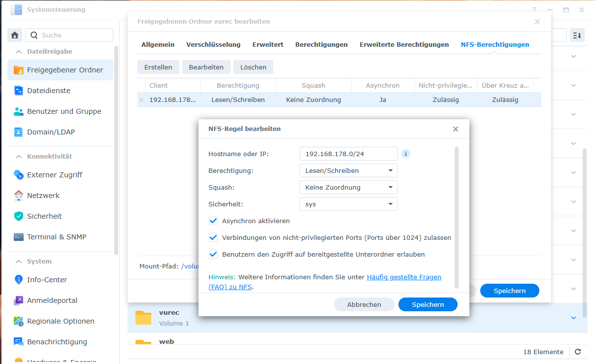Viewport: 595px width, 364px height.
Task: Click the home icon in Systemsteuerung
Action: tap(15, 35)
